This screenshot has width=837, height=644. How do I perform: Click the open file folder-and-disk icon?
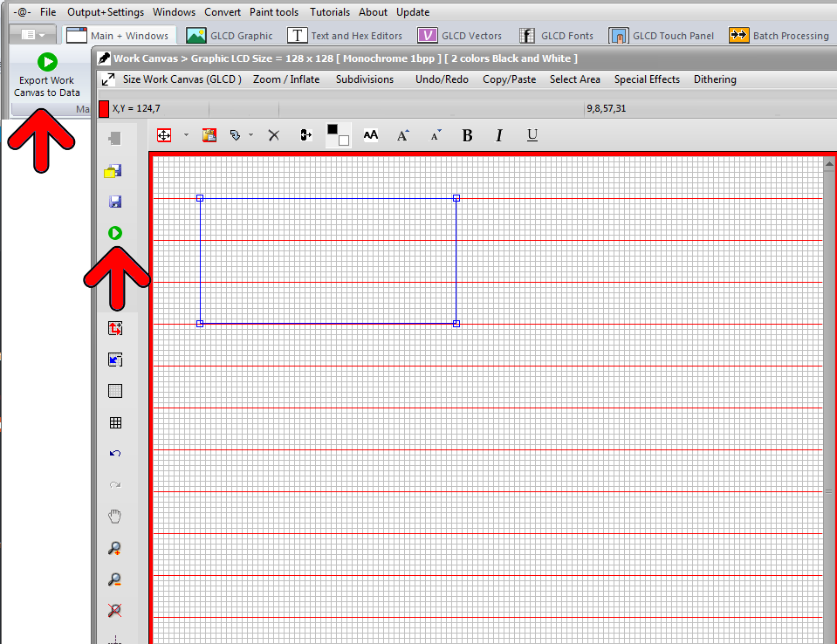click(113, 171)
